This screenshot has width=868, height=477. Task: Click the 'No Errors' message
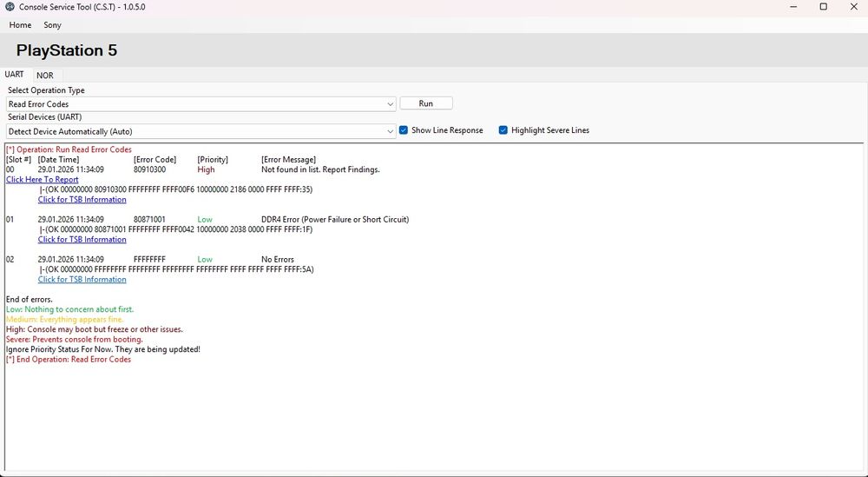(278, 259)
